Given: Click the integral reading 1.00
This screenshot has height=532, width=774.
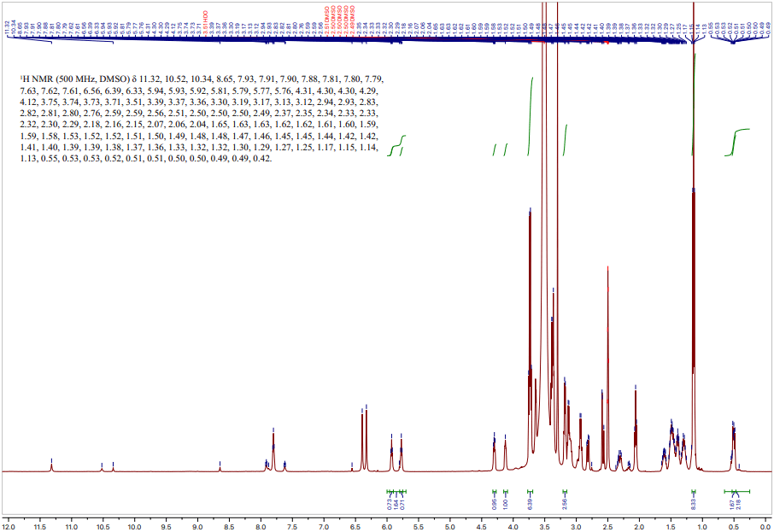Looking at the screenshot, I should click(506, 503).
